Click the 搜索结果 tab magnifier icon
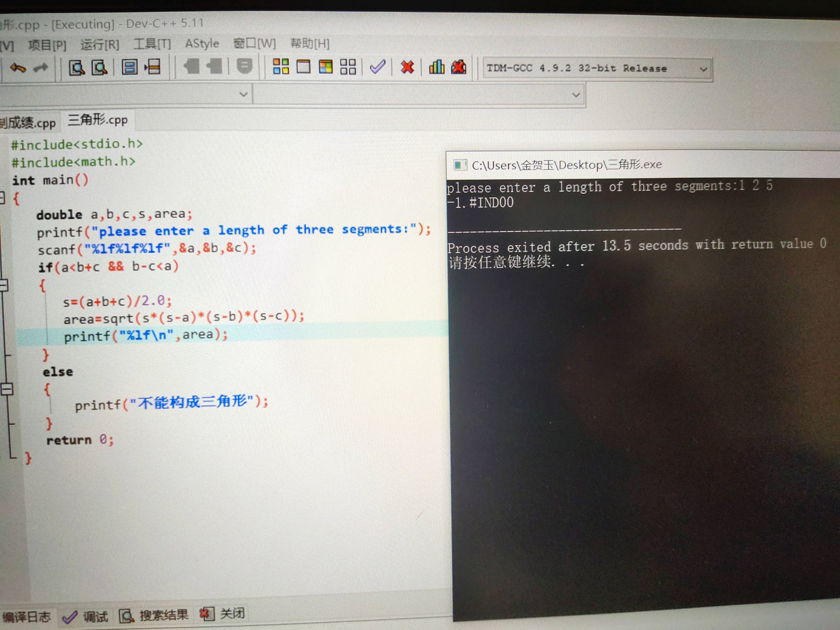840x630 pixels. [x=126, y=616]
